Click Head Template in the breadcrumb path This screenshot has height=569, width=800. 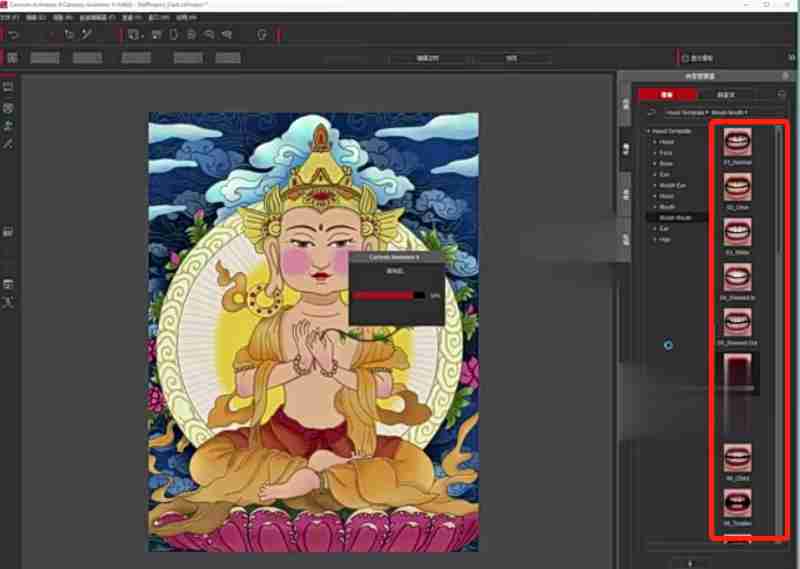click(685, 112)
